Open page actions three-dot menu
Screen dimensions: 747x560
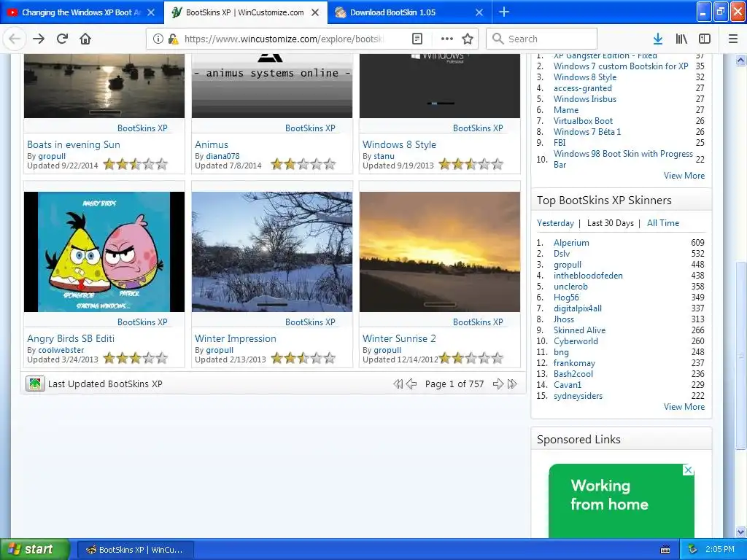click(447, 39)
